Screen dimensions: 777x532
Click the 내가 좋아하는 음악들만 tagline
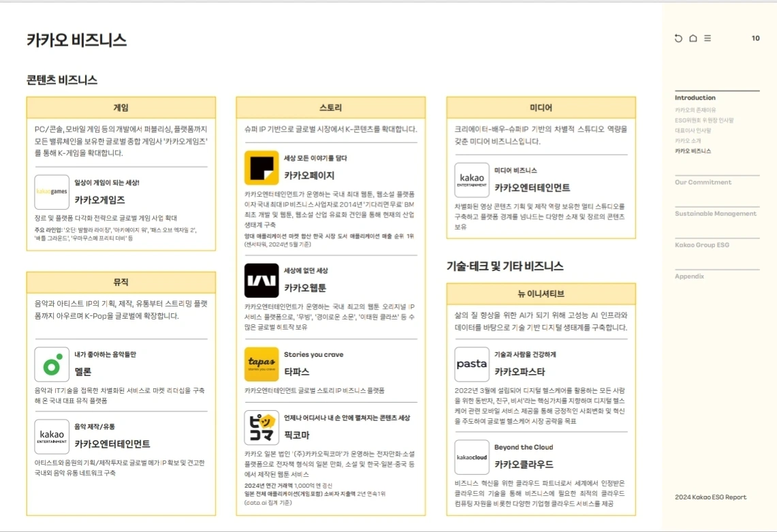(x=105, y=354)
